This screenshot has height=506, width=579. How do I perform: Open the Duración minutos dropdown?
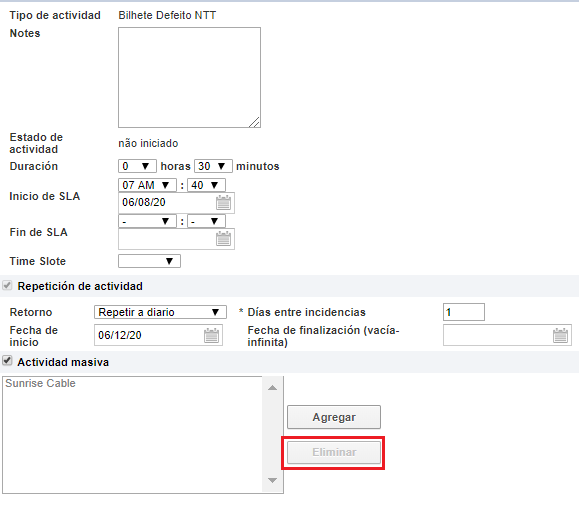point(213,166)
